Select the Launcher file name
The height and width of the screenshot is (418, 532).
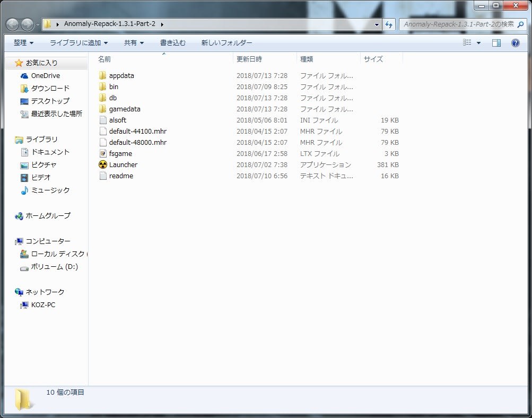(x=123, y=164)
